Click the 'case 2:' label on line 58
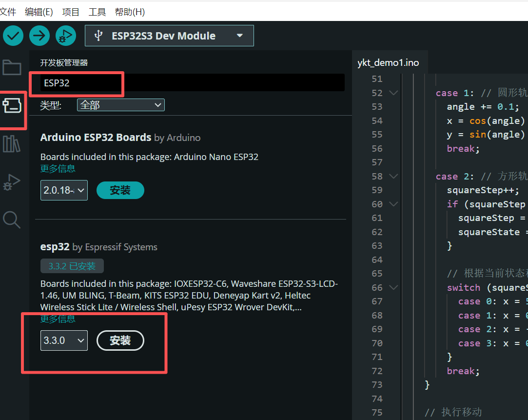Viewport: 528px width, 420px height. point(455,177)
